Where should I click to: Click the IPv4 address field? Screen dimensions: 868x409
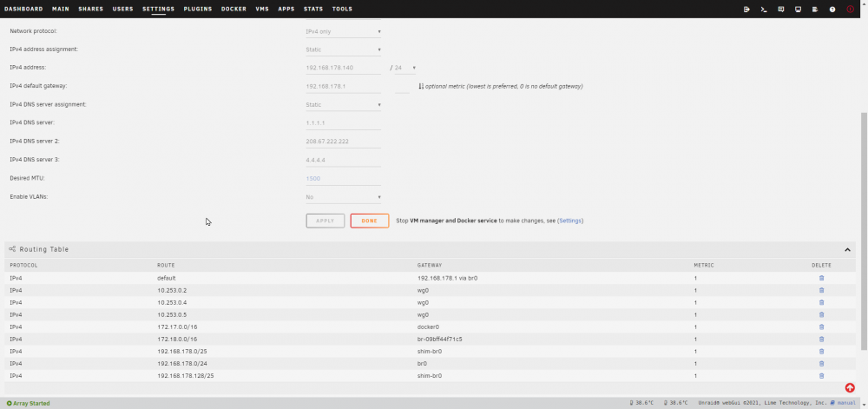pos(343,68)
